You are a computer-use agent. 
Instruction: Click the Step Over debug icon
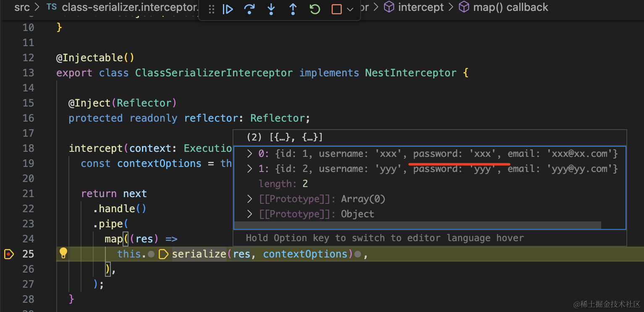(x=249, y=9)
